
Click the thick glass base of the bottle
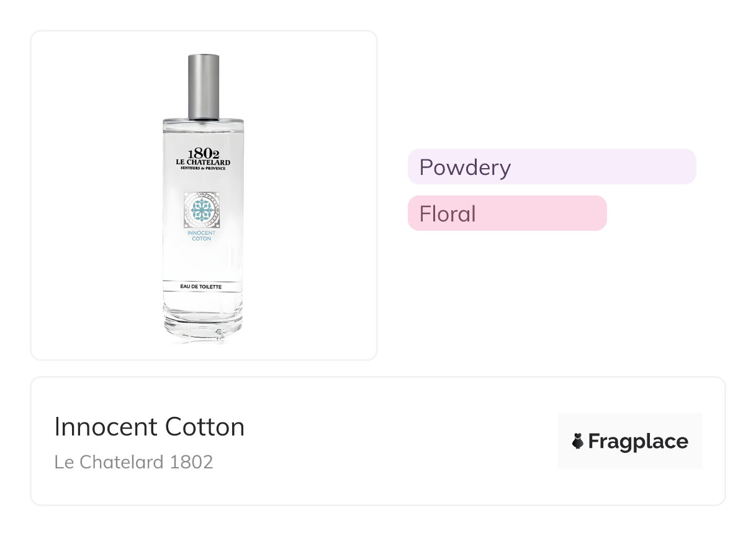tap(203, 323)
